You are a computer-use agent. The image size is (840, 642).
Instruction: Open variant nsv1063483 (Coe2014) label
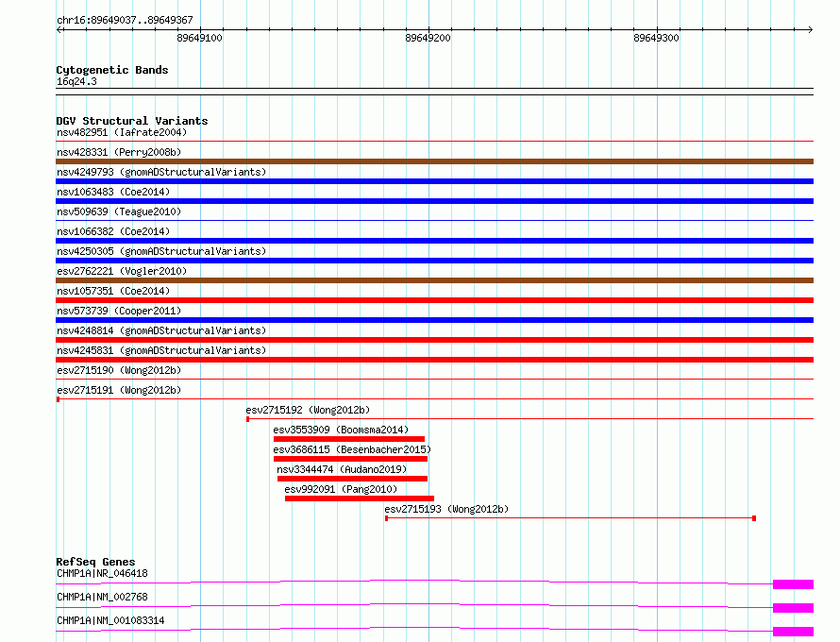click(x=113, y=192)
